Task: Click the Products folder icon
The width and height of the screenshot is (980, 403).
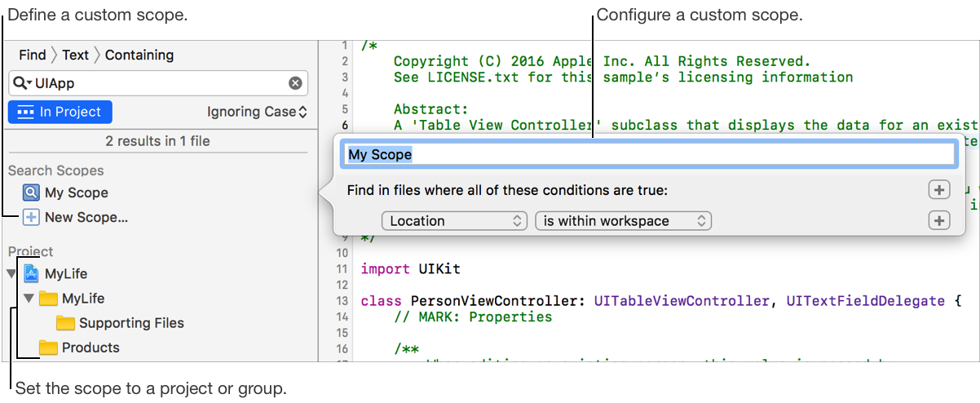Action: (x=49, y=348)
